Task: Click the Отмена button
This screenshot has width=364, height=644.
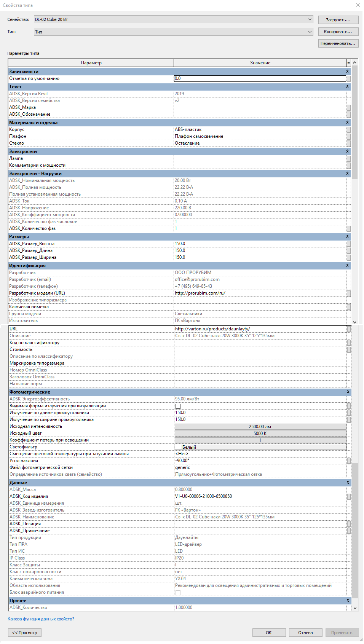Action: tap(305, 633)
